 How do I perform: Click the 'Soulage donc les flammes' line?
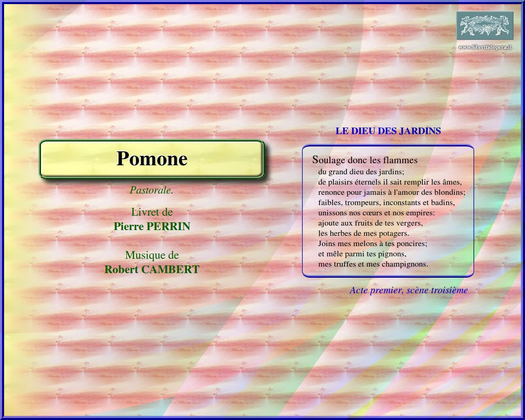[365, 160]
